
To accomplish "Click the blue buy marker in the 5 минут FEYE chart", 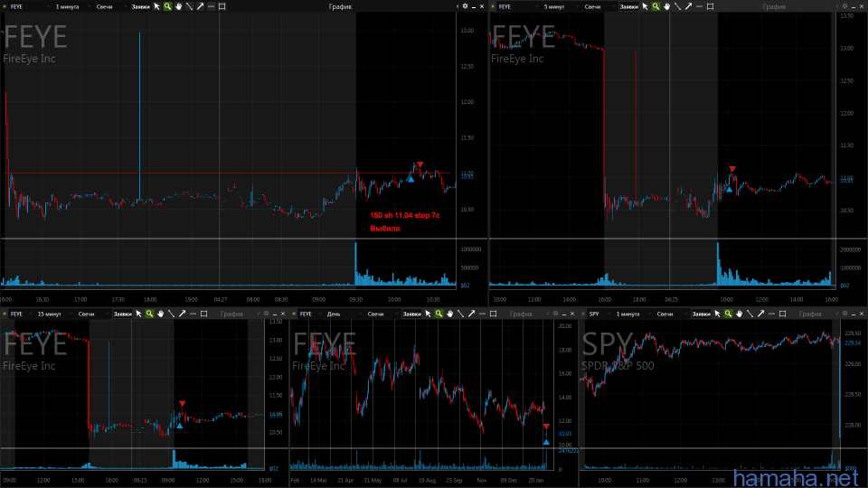I will 729,189.
